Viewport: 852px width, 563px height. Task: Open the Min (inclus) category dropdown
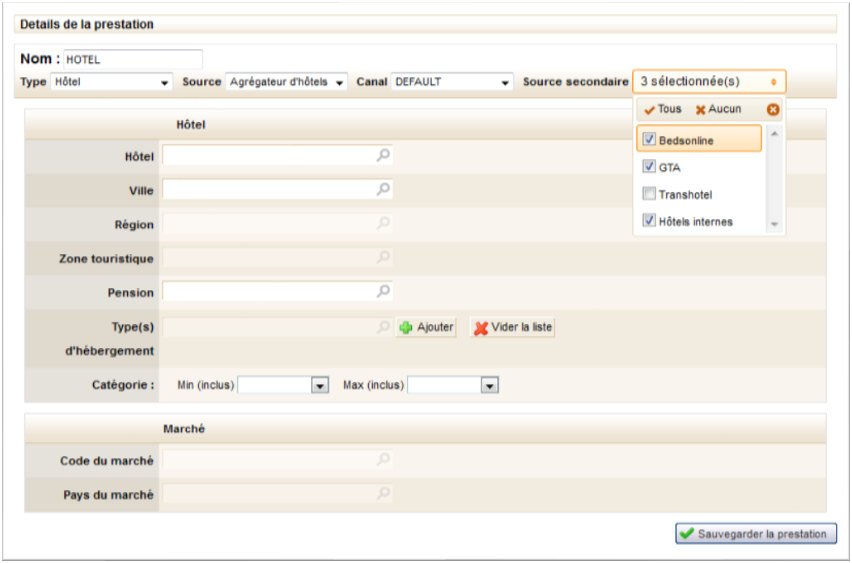284,385
